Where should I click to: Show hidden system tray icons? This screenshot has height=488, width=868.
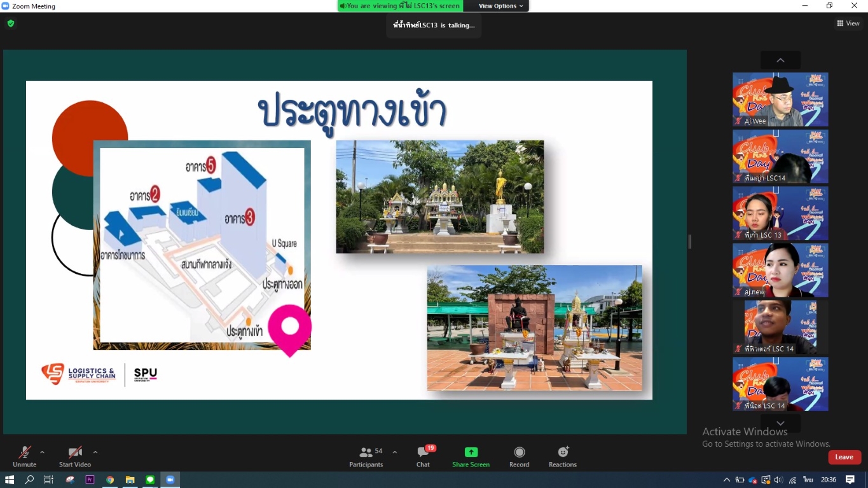727,480
